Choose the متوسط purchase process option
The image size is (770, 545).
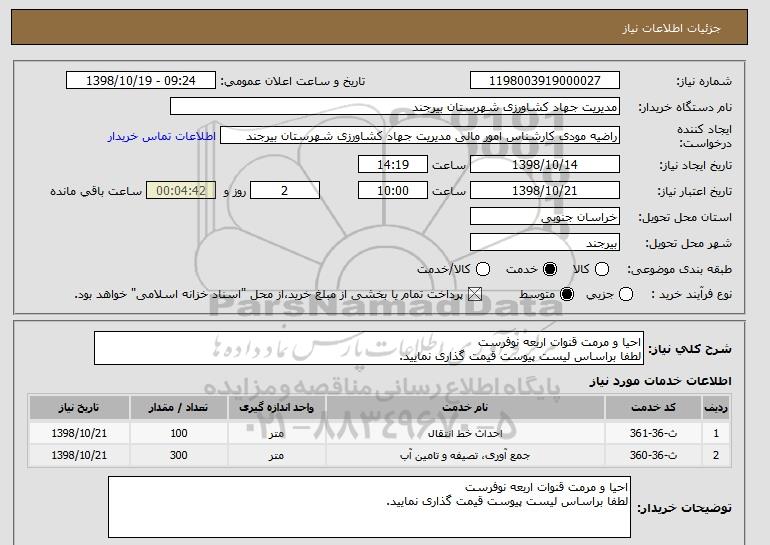click(567, 295)
